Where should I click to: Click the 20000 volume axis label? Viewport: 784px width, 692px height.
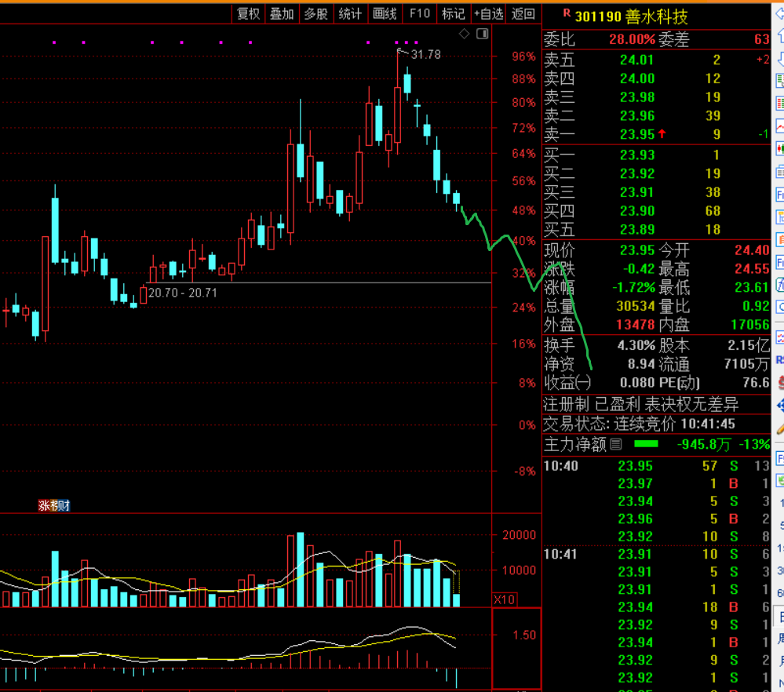click(x=519, y=535)
